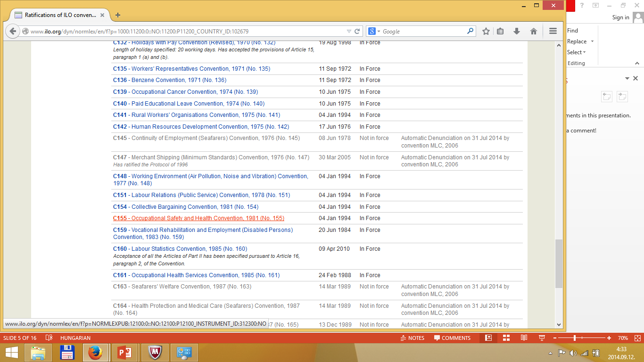The height and width of the screenshot is (362, 644).
Task: Open C161 Occupational Health Services link
Action: click(196, 275)
